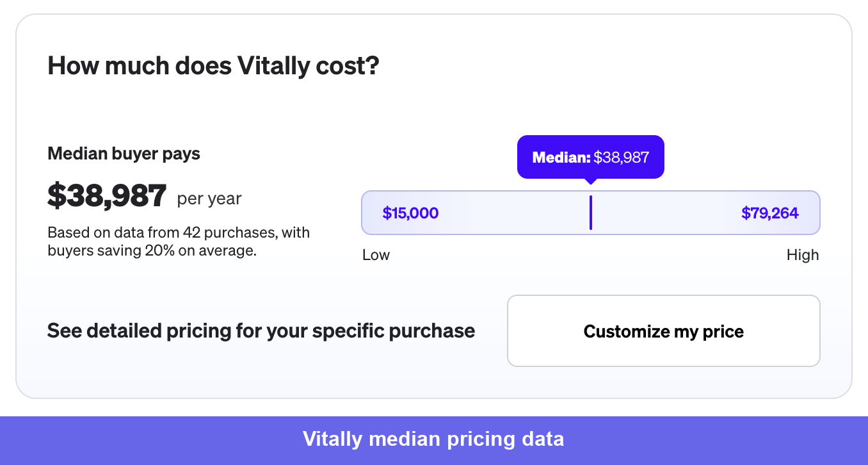This screenshot has height=465, width=868.
Task: Select the Median buyer pays heading
Action: click(124, 154)
